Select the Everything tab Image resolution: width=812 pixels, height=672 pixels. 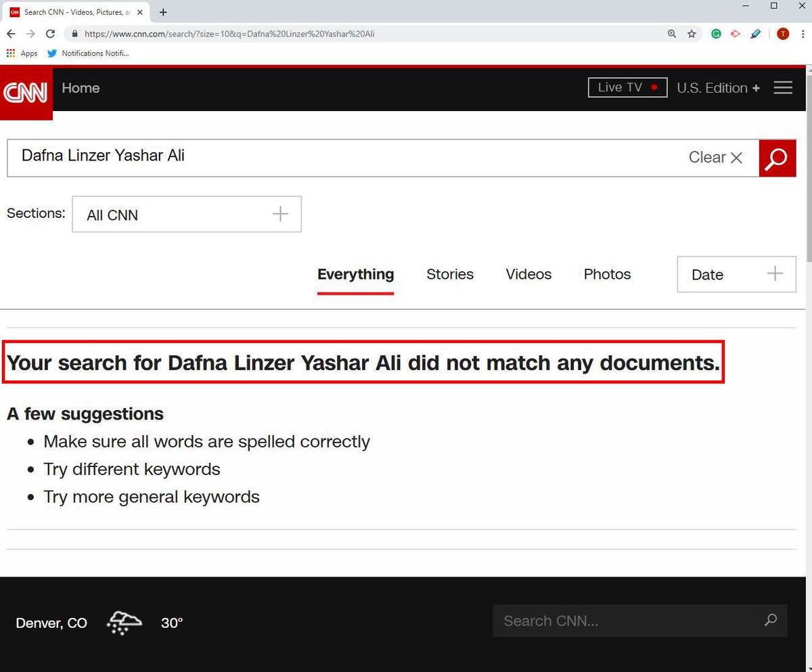point(356,274)
